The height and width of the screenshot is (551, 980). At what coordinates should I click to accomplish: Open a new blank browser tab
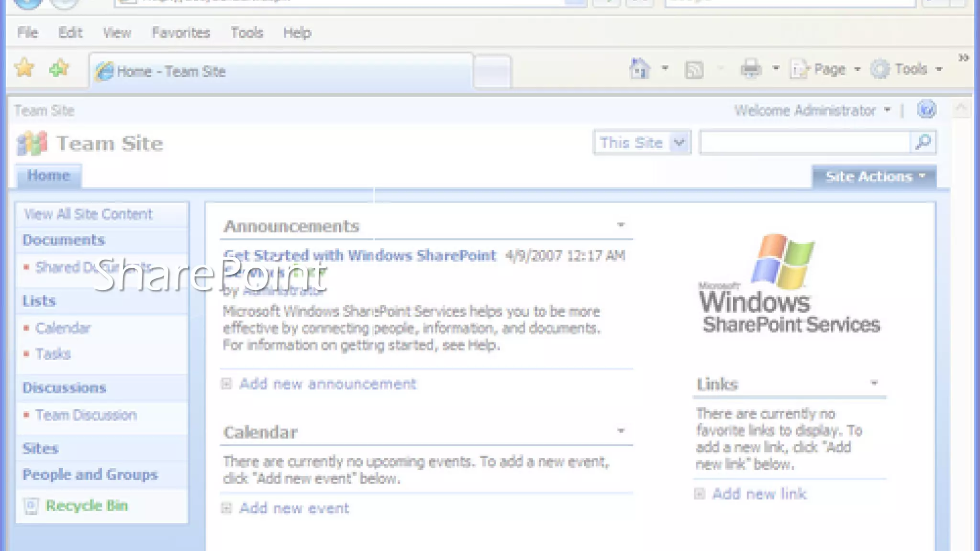(492, 71)
